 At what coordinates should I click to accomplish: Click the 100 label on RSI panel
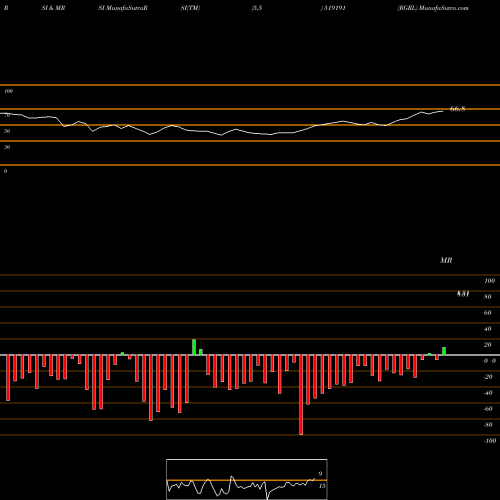click(9, 91)
